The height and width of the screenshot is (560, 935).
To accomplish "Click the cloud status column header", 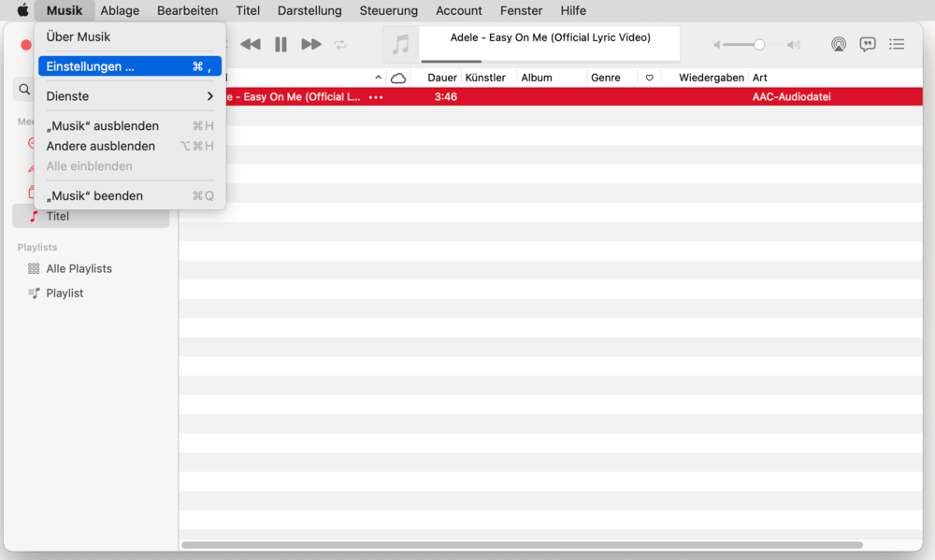I will click(x=398, y=78).
